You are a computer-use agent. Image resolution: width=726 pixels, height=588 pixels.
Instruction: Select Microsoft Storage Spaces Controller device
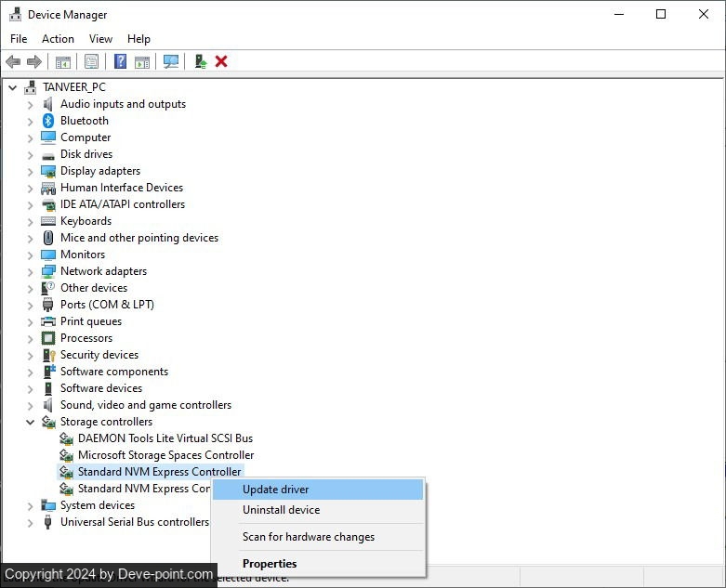click(165, 455)
